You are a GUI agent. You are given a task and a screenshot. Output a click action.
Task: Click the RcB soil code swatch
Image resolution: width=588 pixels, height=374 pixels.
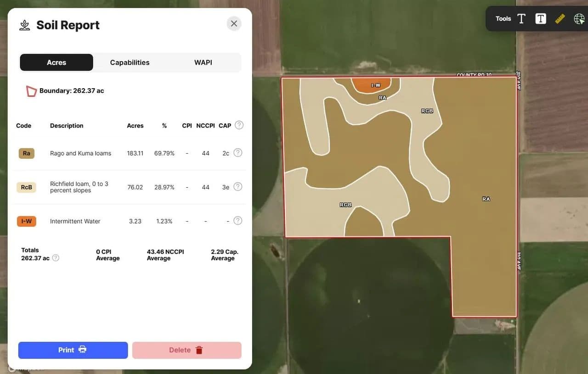(x=27, y=187)
